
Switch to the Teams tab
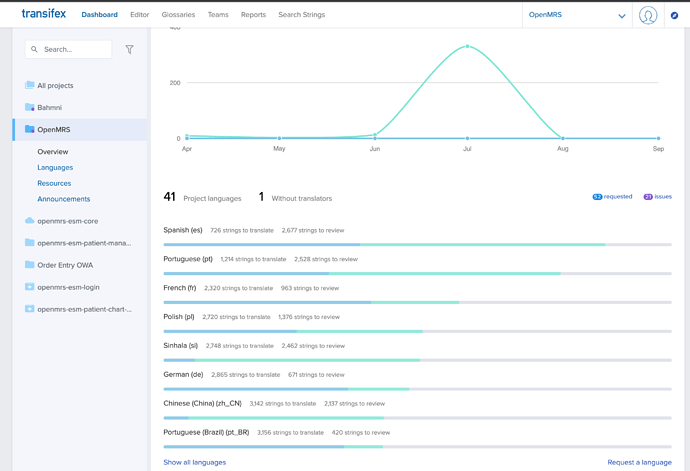[218, 15]
